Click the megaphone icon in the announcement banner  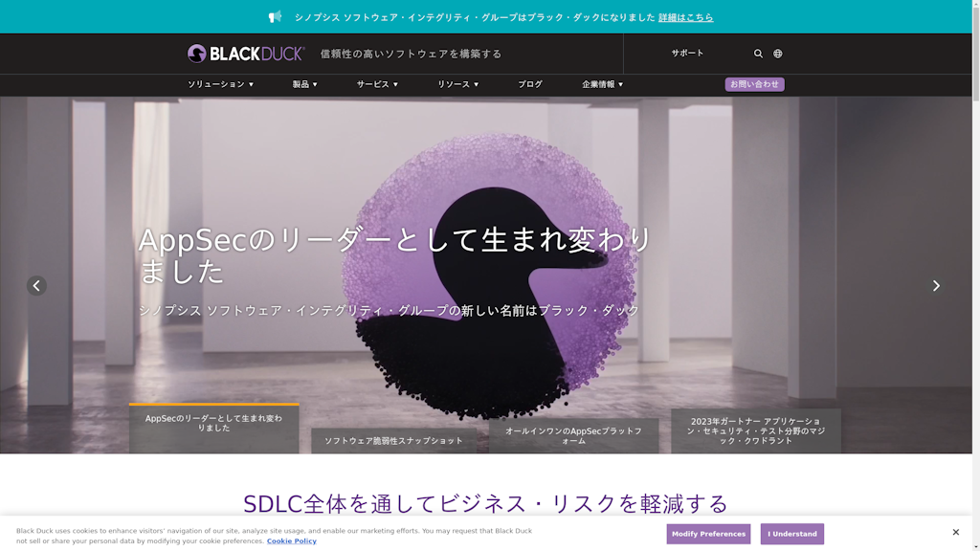pyautogui.click(x=273, y=16)
